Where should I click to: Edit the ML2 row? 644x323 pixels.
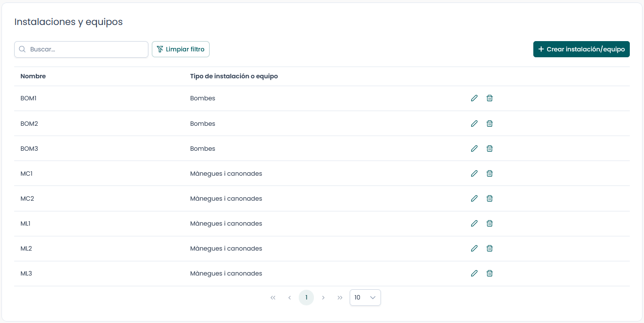[x=474, y=248]
